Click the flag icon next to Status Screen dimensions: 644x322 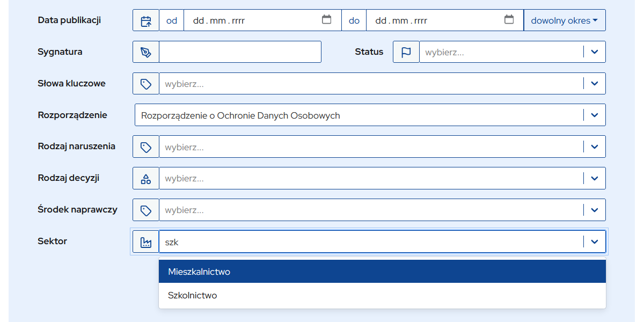coord(406,52)
